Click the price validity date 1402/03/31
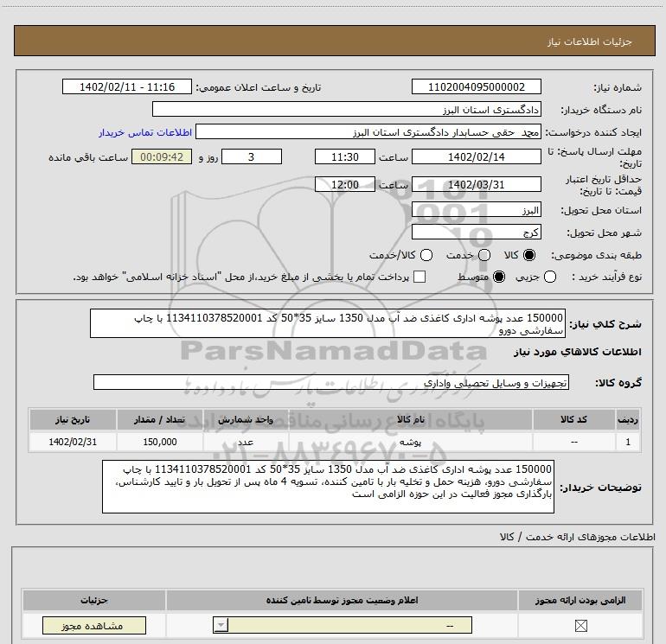666x644 pixels. [476, 184]
